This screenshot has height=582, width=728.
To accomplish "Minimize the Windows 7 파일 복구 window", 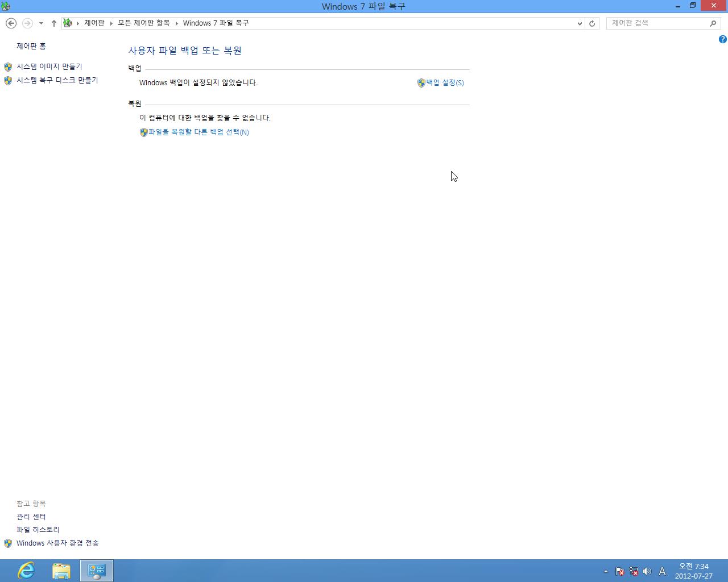I will click(678, 6).
